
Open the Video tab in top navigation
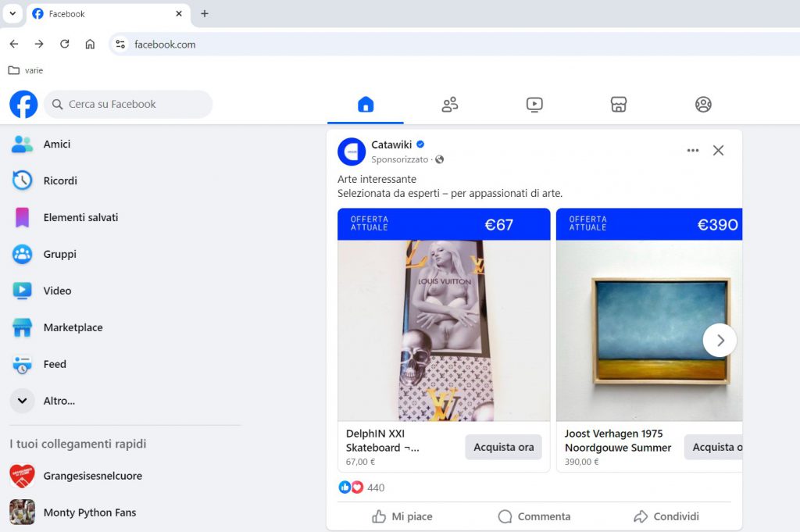tap(534, 105)
